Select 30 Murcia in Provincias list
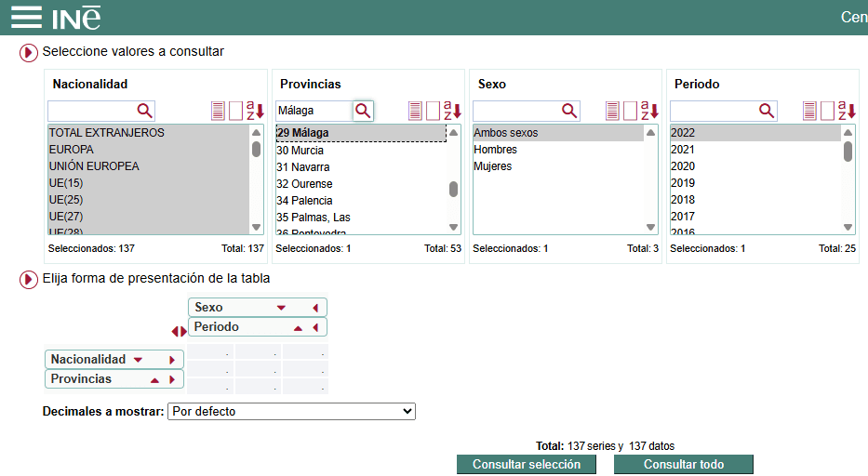This screenshot has width=868, height=476. 300,151
